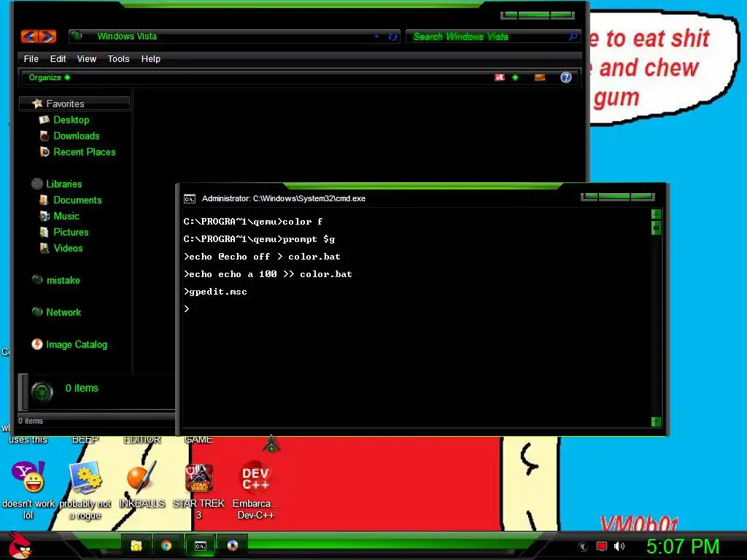Open the View menu
Screen dimensions: 747x560
pyautogui.click(x=87, y=58)
